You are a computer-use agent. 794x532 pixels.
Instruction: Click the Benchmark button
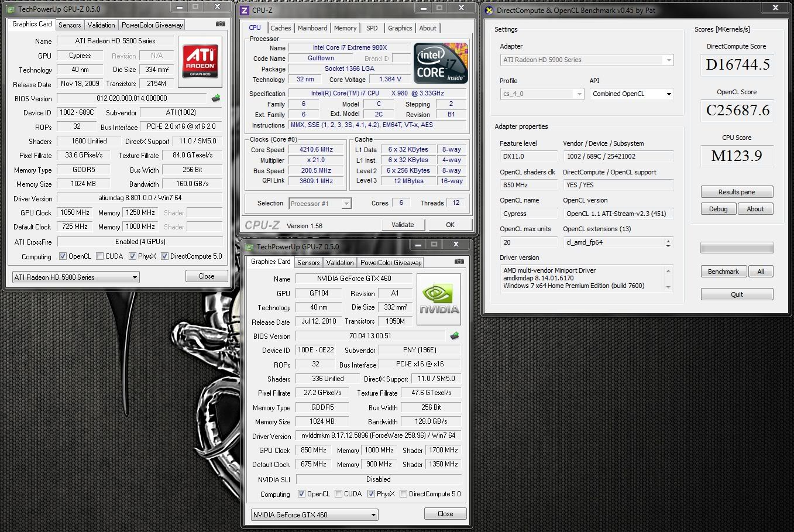click(x=723, y=272)
